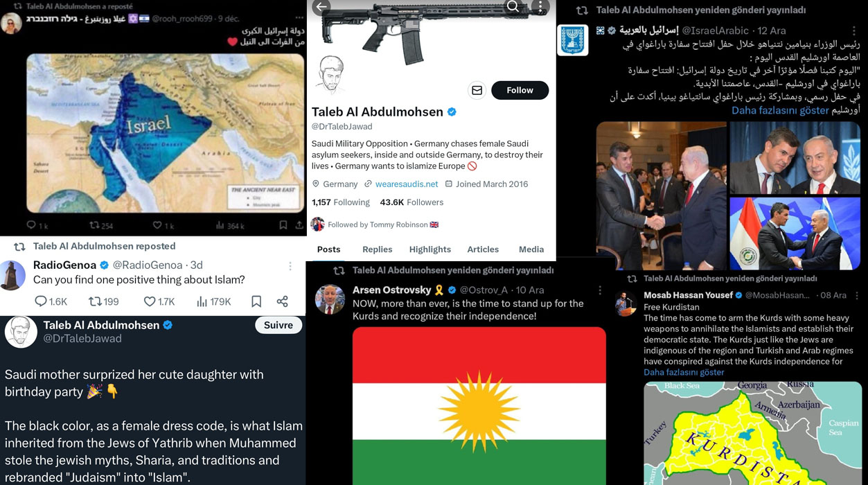Open the three-dot menu on the Arsen Ostrovsky post
Screen dimensions: 868x485
(x=600, y=290)
